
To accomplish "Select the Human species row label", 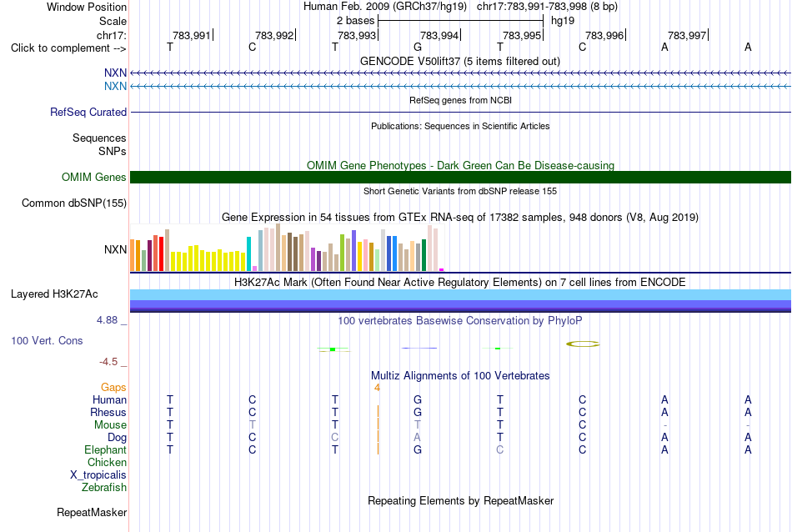I will coord(109,399).
